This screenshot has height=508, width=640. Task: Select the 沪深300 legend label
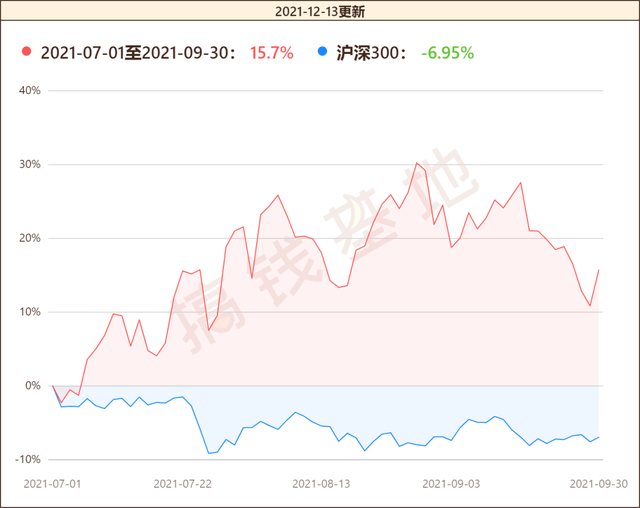pos(372,53)
